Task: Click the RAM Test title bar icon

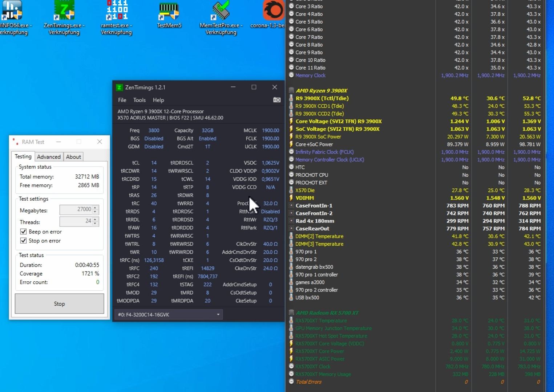Action: click(x=16, y=142)
